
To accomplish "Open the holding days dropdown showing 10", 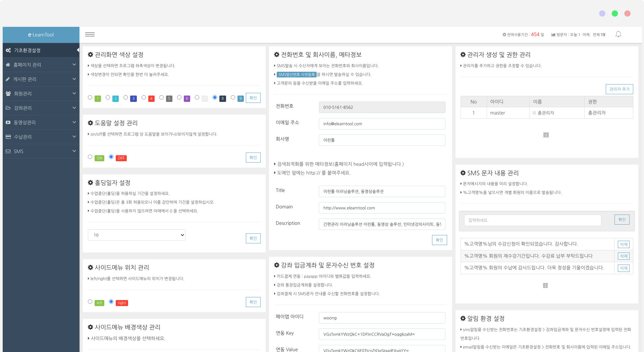I will click(137, 235).
